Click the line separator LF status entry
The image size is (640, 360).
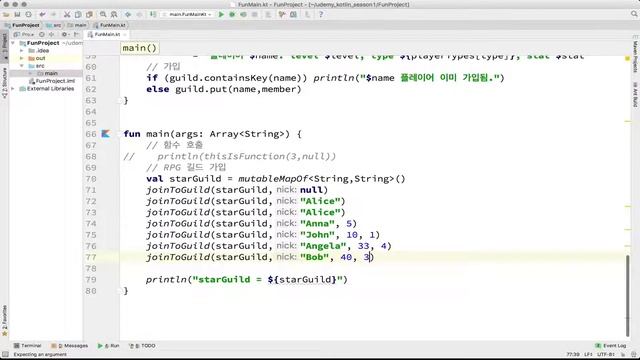tap(588, 354)
